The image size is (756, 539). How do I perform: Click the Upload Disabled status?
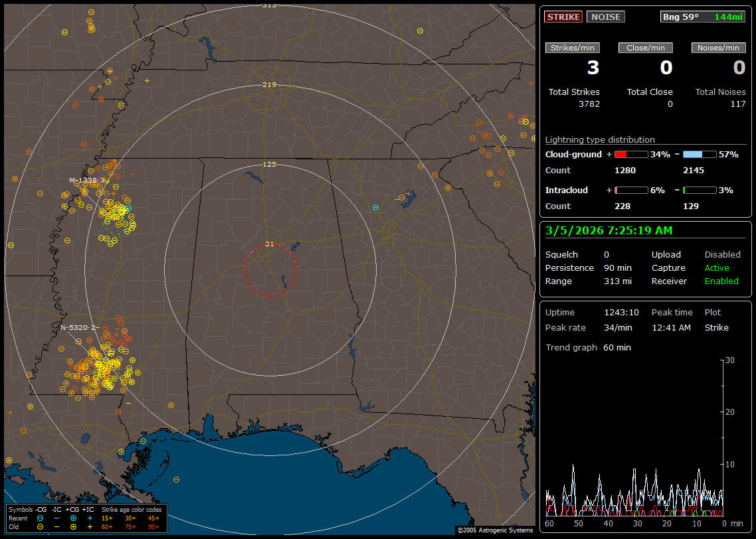tap(722, 255)
